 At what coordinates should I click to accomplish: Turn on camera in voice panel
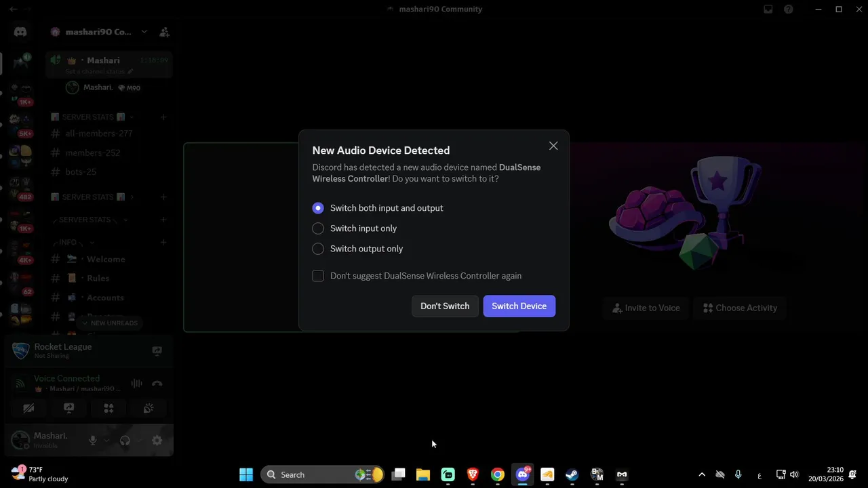click(28, 408)
